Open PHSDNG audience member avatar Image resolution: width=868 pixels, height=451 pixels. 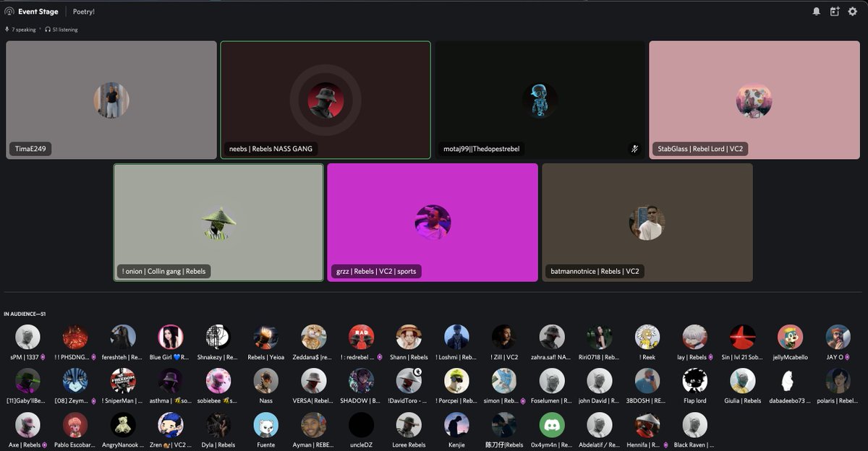pos(75,337)
